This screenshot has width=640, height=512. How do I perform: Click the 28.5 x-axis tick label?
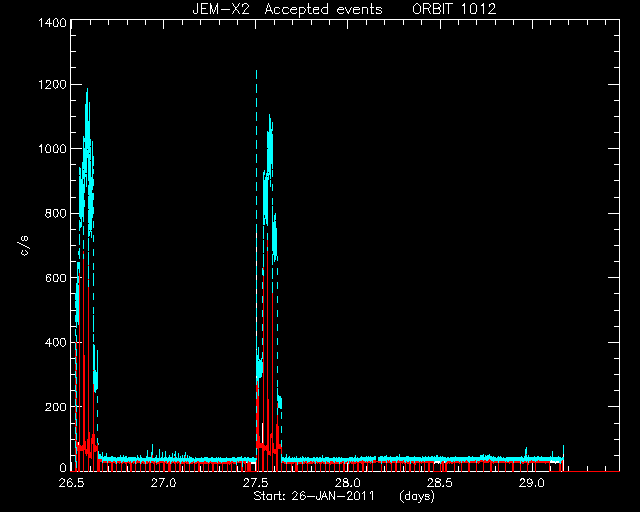coord(440,483)
